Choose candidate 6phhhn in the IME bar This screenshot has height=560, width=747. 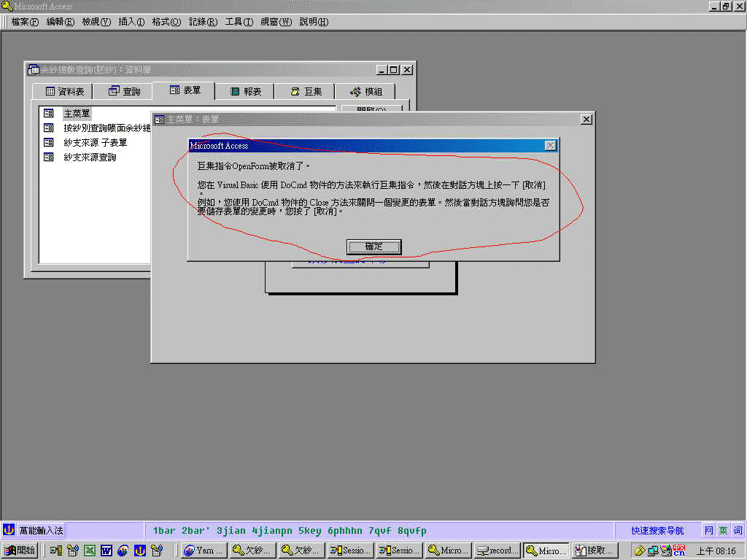(345, 531)
